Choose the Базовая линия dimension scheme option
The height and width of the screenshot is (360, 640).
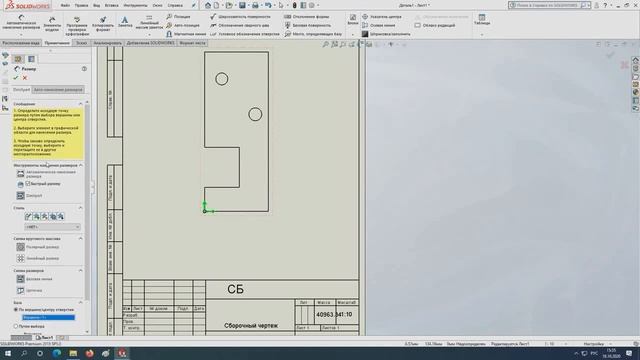[x=34, y=279]
